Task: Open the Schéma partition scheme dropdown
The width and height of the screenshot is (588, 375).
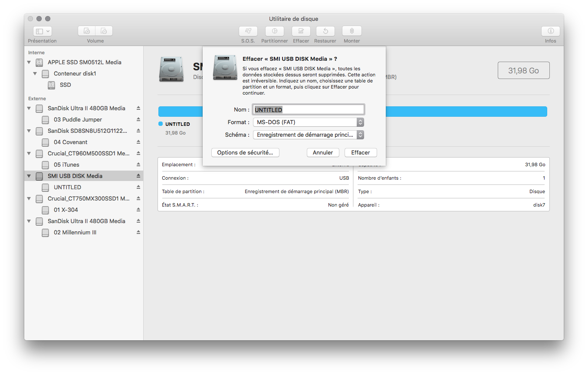Action: coord(308,135)
